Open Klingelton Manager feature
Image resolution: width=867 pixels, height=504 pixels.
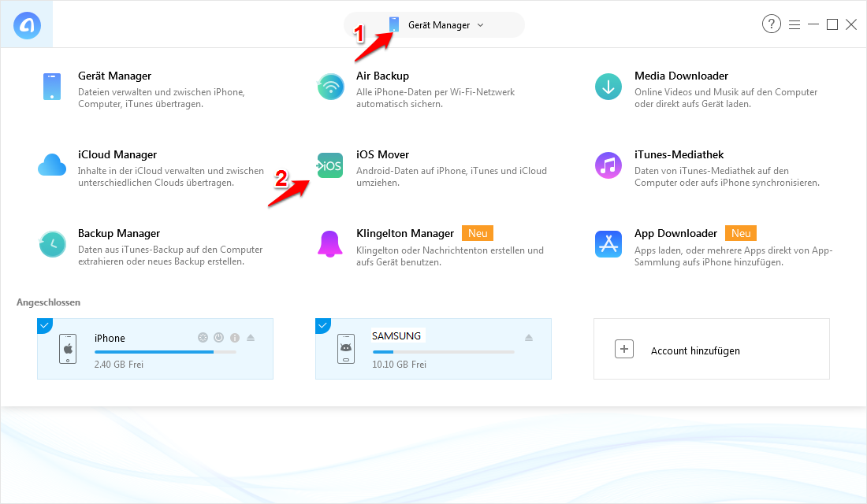tap(405, 233)
